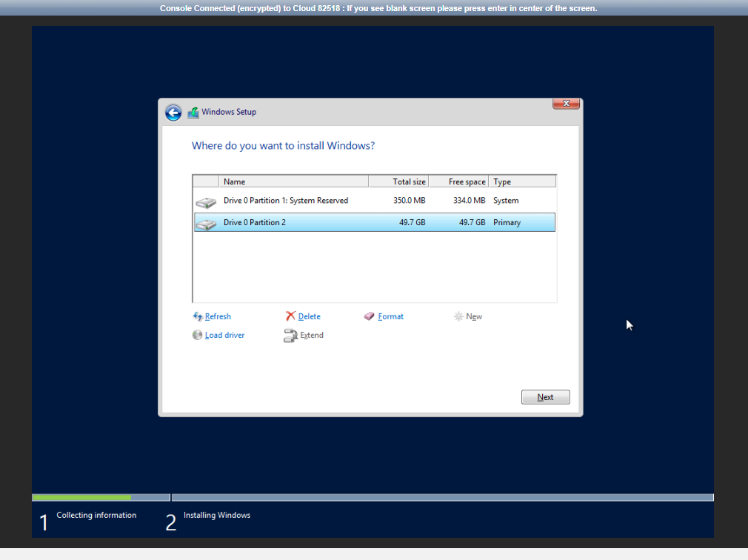Click the 334.0 MB free space value
Image resolution: width=748 pixels, height=560 pixels.
(x=469, y=200)
